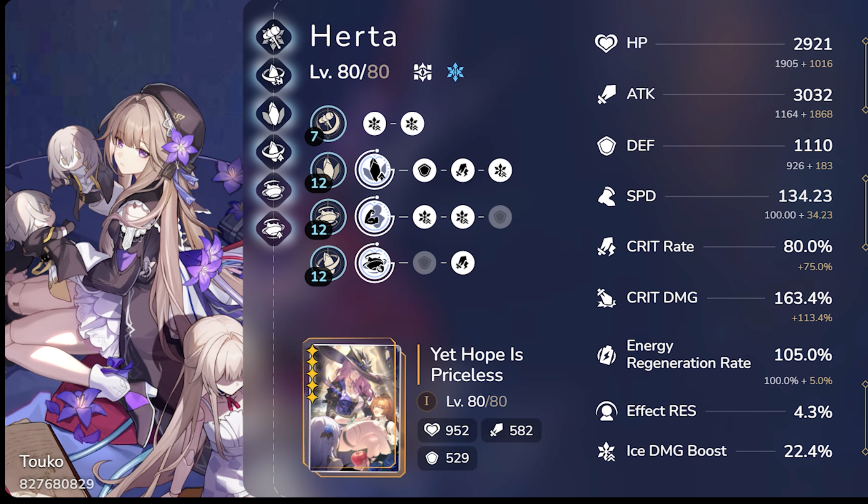Select the Ice element snowflake icon
This screenshot has height=504, width=868.
(455, 72)
